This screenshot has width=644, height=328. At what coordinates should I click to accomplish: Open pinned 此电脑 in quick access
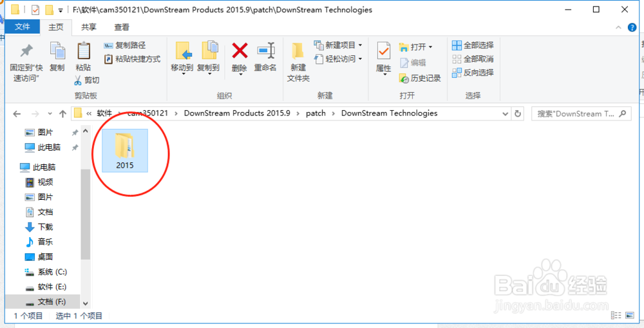pyautogui.click(x=43, y=147)
